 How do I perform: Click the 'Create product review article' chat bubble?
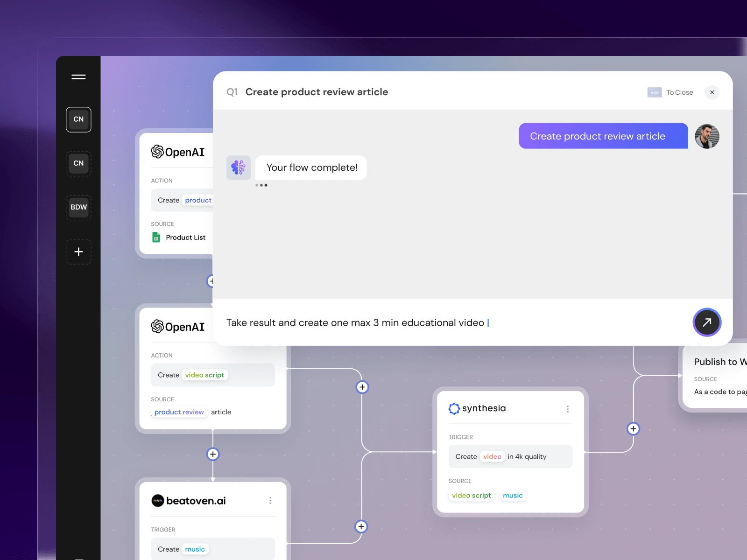coord(603,136)
